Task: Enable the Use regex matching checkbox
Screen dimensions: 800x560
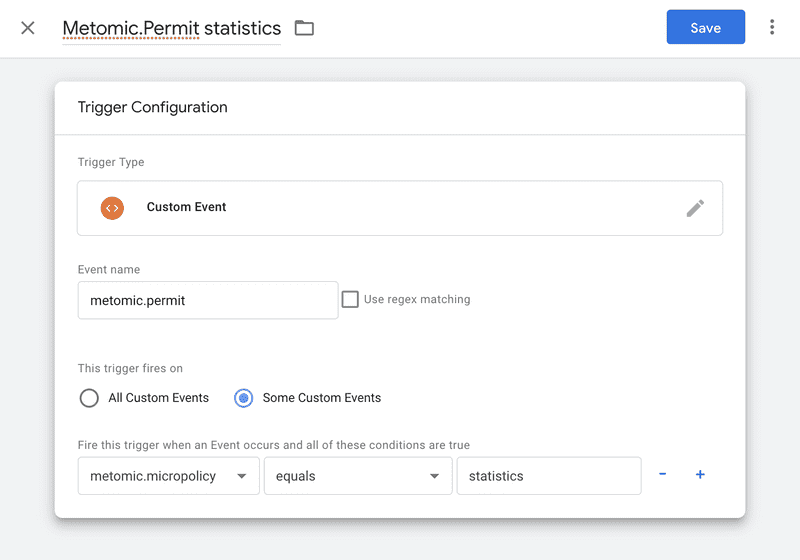Action: (350, 299)
